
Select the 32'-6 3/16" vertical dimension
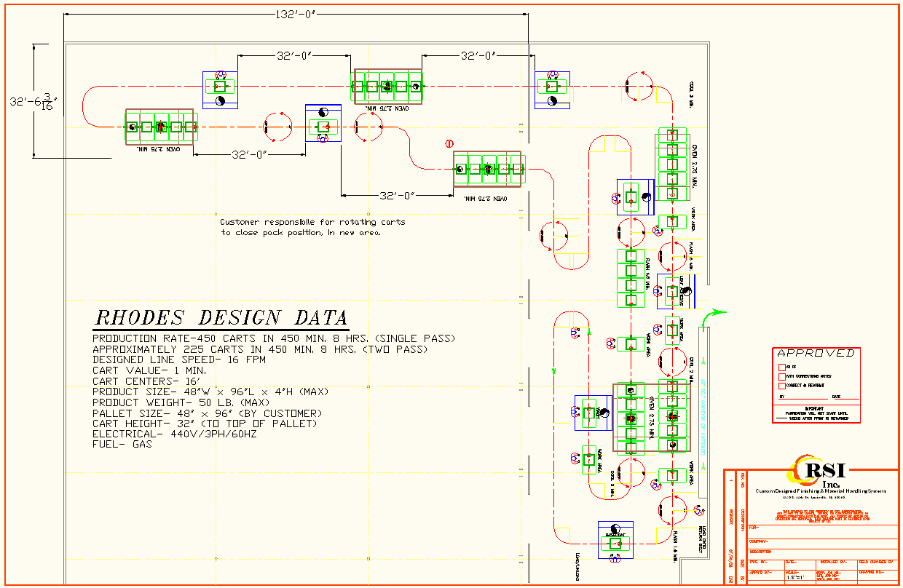(33, 100)
